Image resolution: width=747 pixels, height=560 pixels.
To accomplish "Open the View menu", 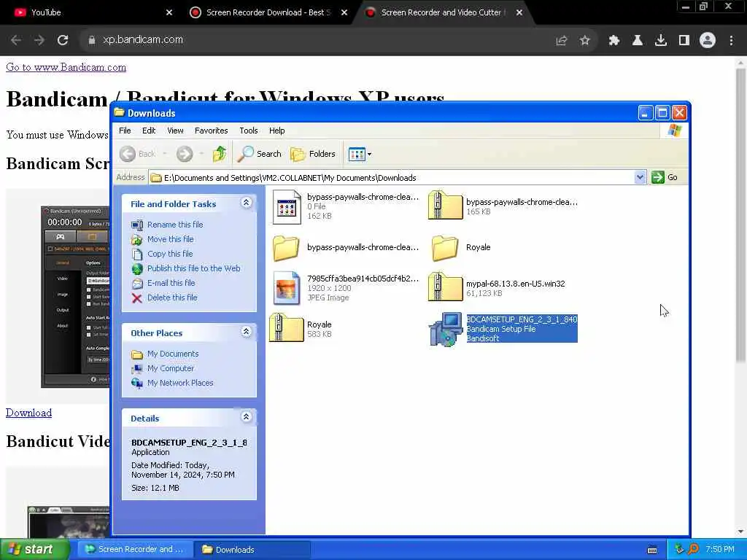I will [175, 131].
